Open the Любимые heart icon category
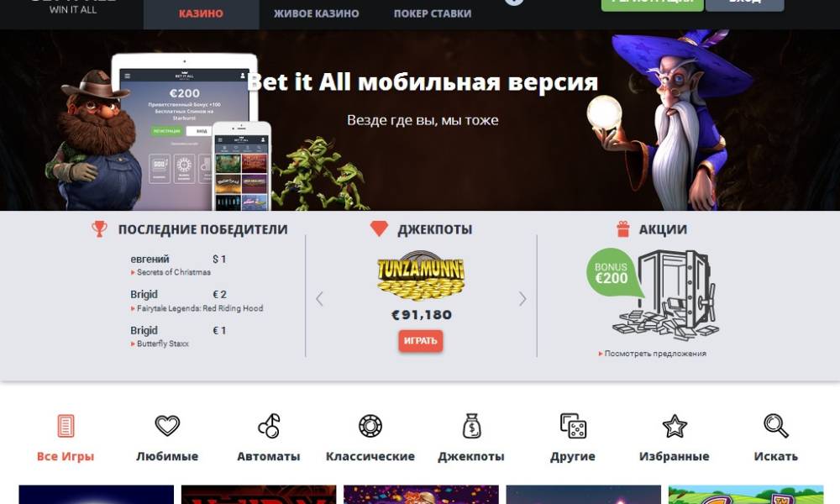The width and height of the screenshot is (840, 504). coord(167,426)
